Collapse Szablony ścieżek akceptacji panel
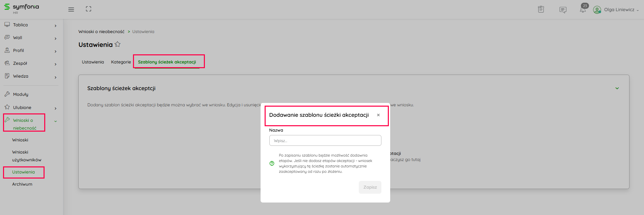This screenshot has width=644, height=215. coord(617,88)
